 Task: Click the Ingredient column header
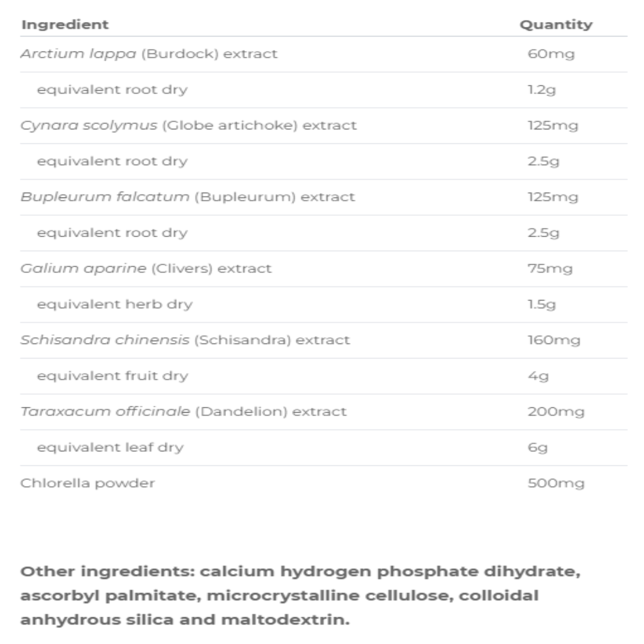click(64, 25)
